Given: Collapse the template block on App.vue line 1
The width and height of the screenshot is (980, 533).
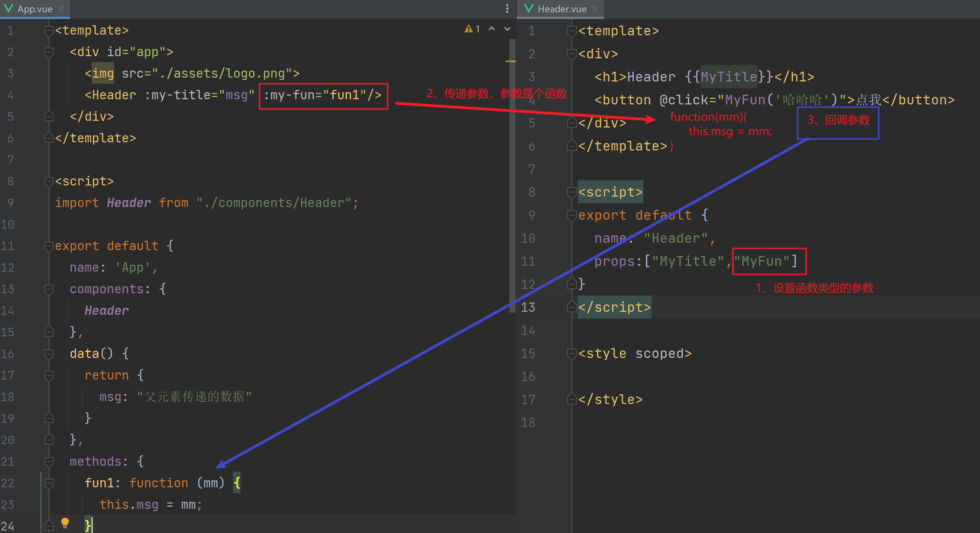Looking at the screenshot, I should click(x=49, y=30).
